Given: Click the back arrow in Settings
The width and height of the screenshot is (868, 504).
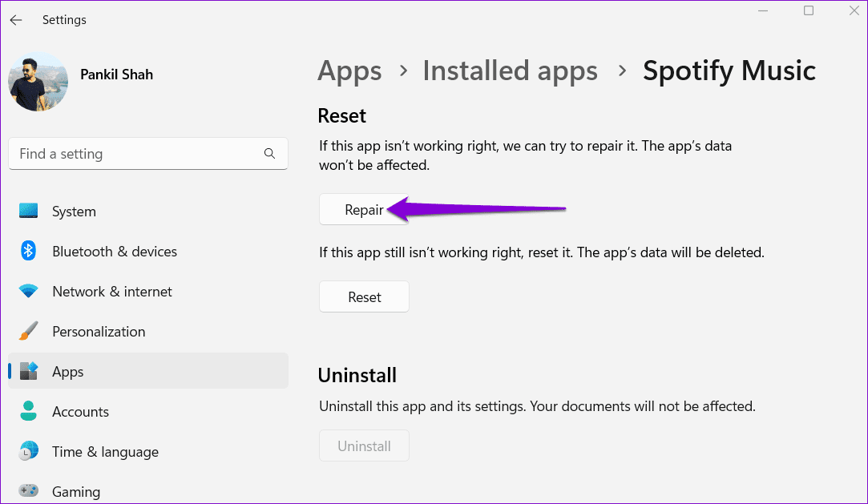Looking at the screenshot, I should coord(15,20).
